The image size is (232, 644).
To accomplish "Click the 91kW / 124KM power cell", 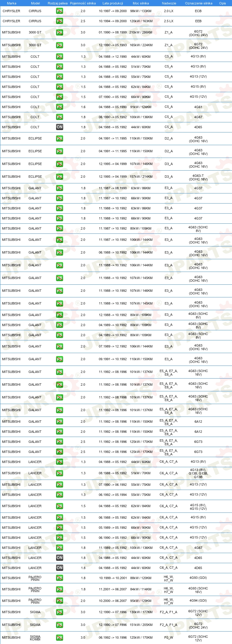I will (141, 107).
